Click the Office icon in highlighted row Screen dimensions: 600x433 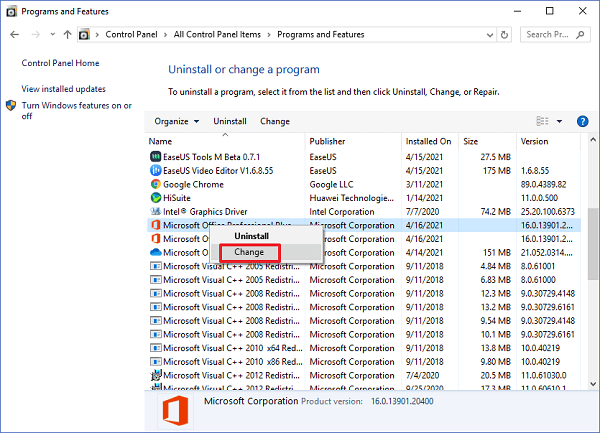[155, 225]
